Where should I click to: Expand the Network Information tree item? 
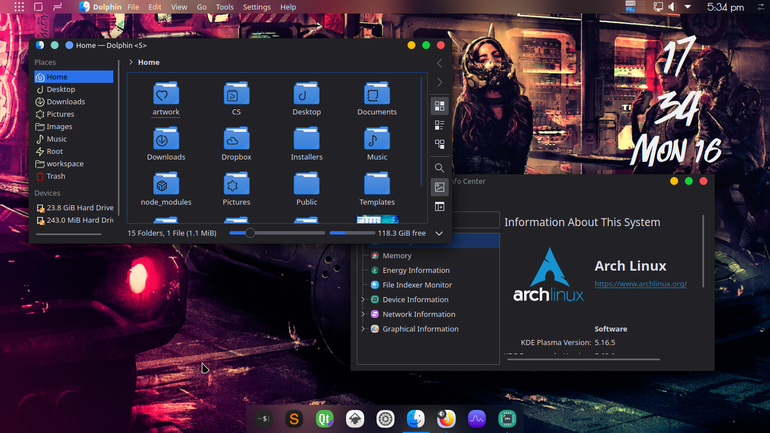[x=363, y=314]
